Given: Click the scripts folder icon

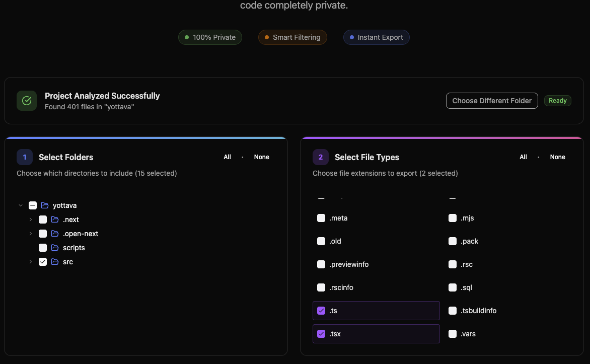Looking at the screenshot, I should click(55, 248).
